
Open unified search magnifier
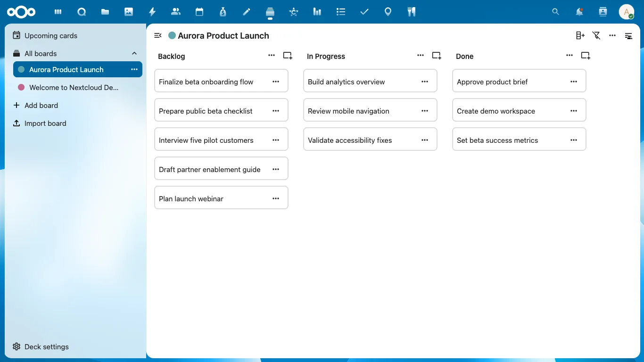(x=556, y=12)
